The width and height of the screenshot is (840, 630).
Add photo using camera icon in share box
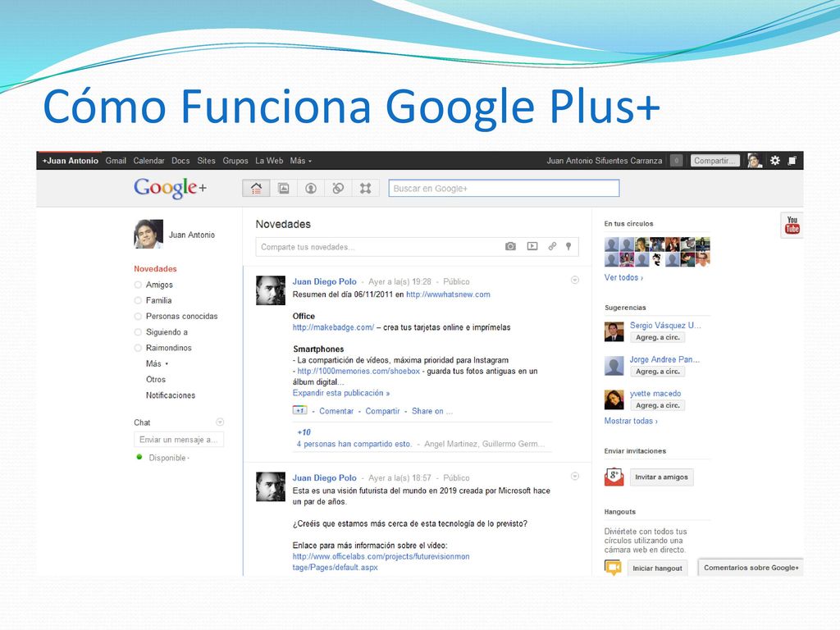510,246
